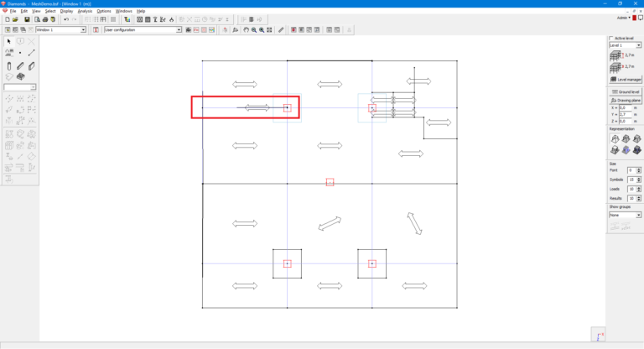Click the measure ruler pencil icon
Image resolution: width=644 pixels, height=349 pixels.
(x=281, y=30)
